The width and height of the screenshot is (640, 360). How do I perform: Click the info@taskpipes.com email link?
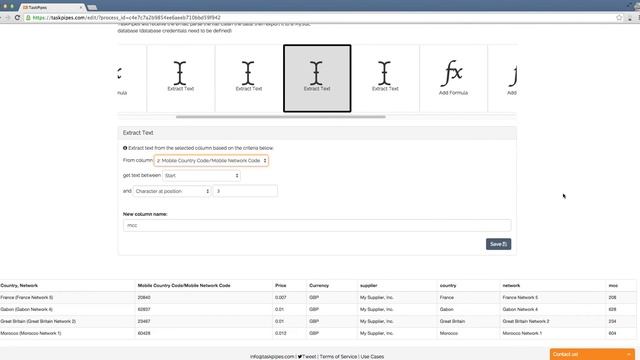[272, 356]
